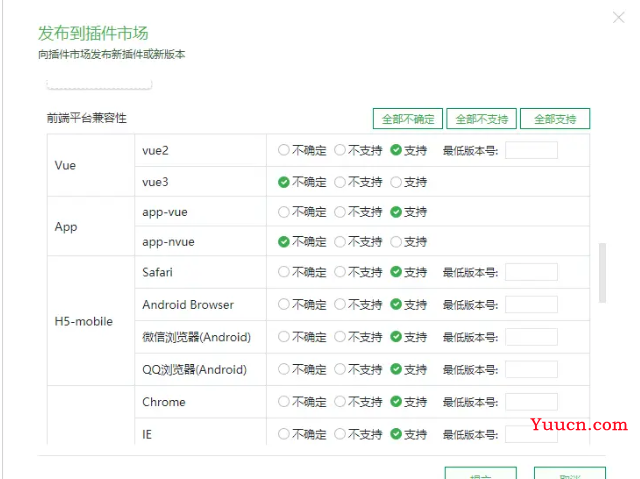Click the 前端平台兼容性 section label
This screenshot has height=479, width=640.
point(87,118)
